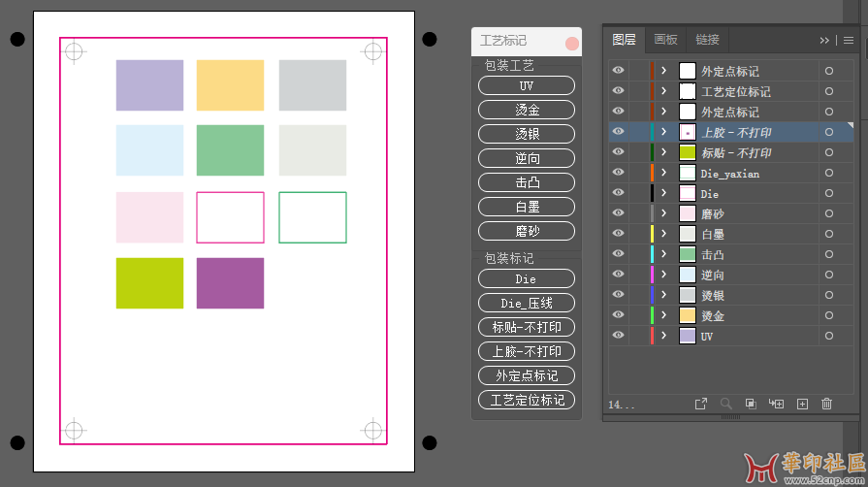Open the Layers panel hamburger menu
868x487 pixels.
coord(848,41)
